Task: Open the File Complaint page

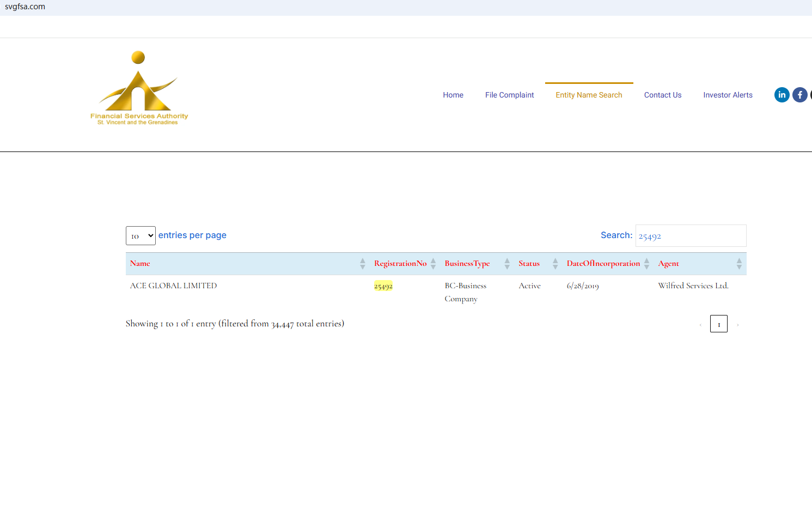Action: 510,95
